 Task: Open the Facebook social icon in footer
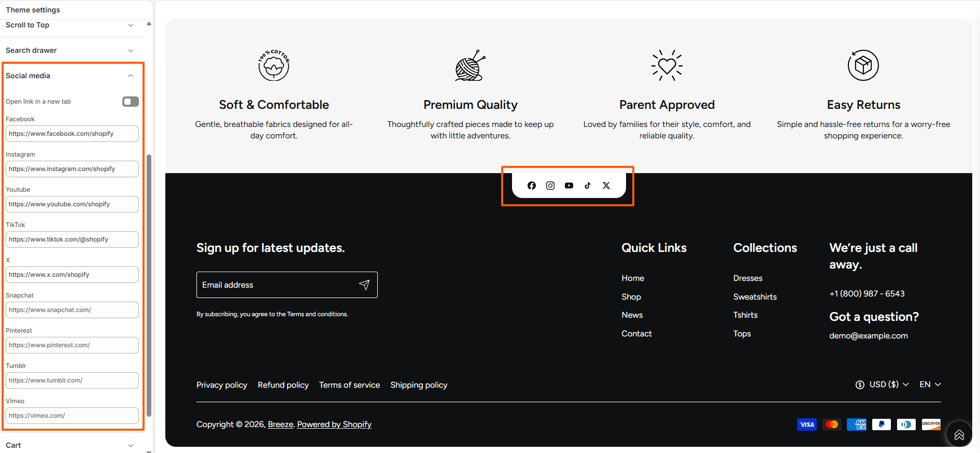pos(532,186)
